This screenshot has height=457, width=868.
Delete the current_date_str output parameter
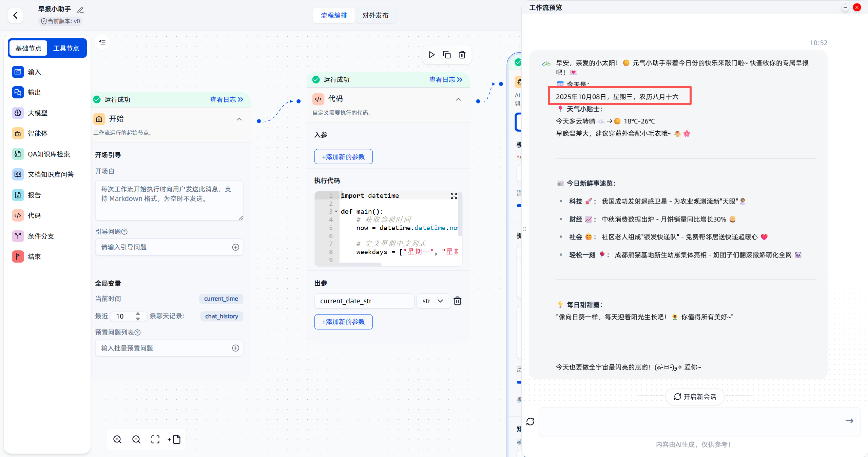coord(457,301)
